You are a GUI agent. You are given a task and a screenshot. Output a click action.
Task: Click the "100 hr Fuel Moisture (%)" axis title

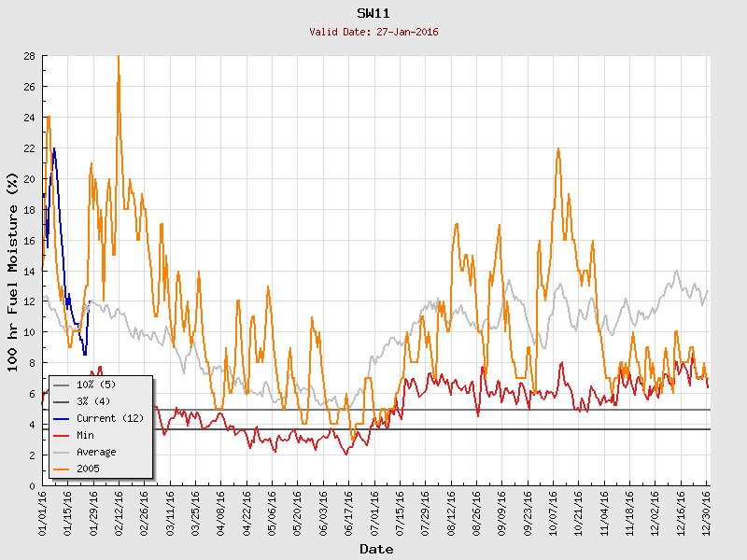[13, 271]
